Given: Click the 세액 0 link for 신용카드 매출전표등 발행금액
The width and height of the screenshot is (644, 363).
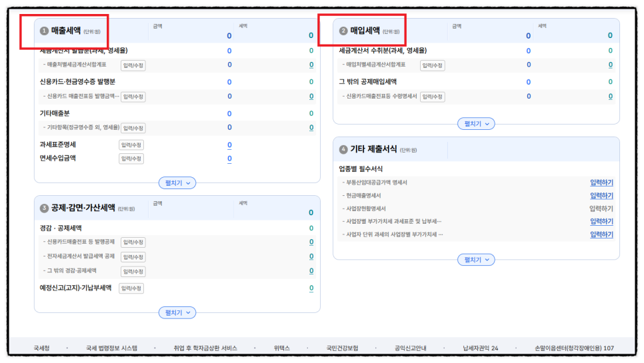Looking at the screenshot, I should click(311, 97).
